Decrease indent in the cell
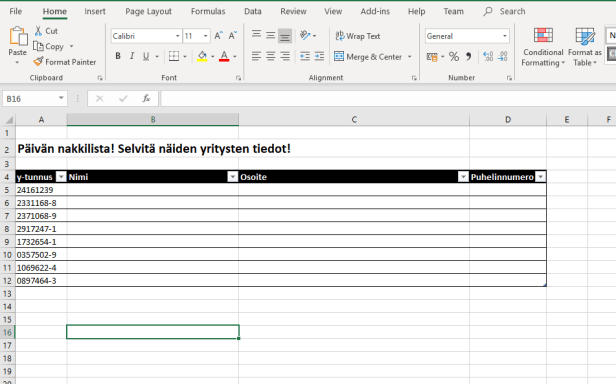The image size is (616, 384). click(x=305, y=56)
